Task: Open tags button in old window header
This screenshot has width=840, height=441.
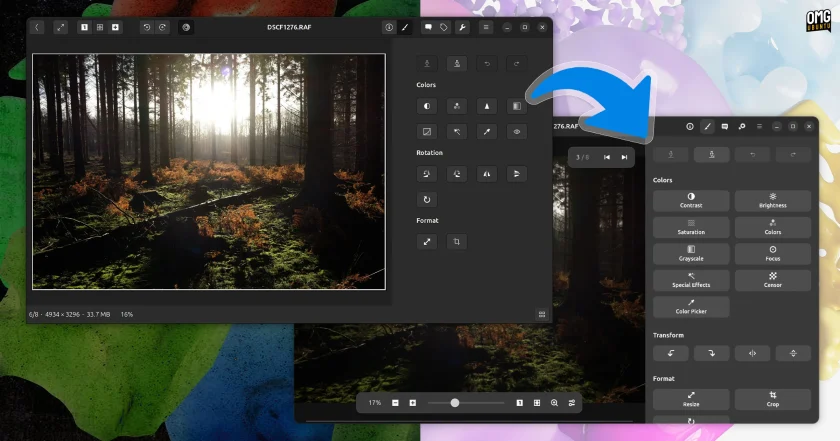Action: coord(444,27)
